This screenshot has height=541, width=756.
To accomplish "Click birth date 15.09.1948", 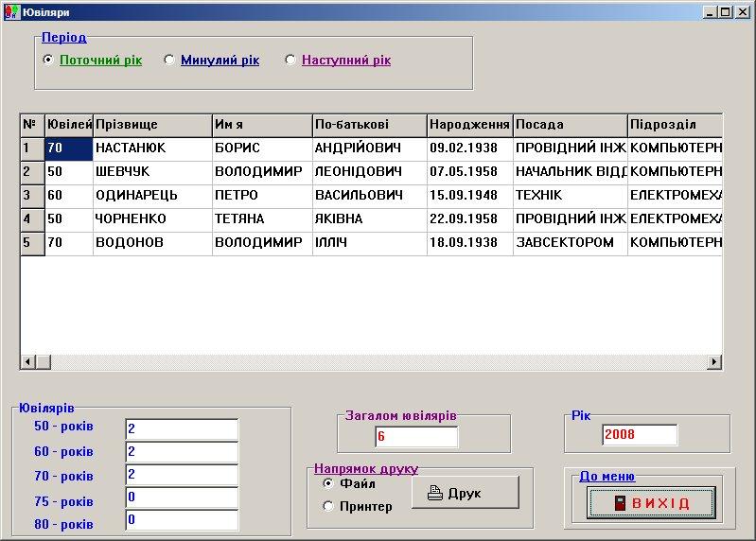I will click(470, 196).
